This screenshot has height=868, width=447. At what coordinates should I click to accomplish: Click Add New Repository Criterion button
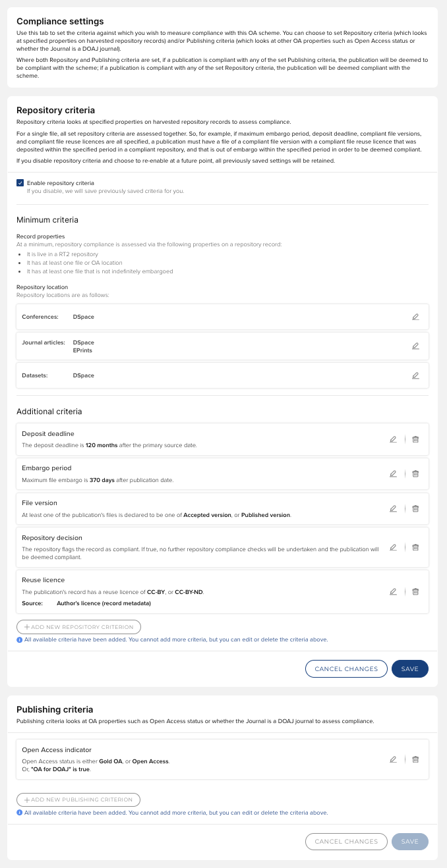(78, 627)
